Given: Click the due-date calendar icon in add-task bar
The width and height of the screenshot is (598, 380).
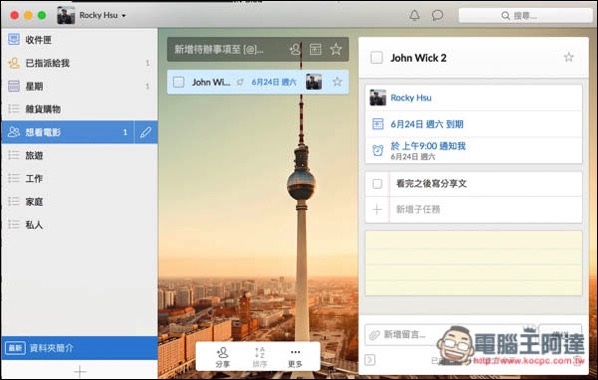Looking at the screenshot, I should click(x=315, y=49).
